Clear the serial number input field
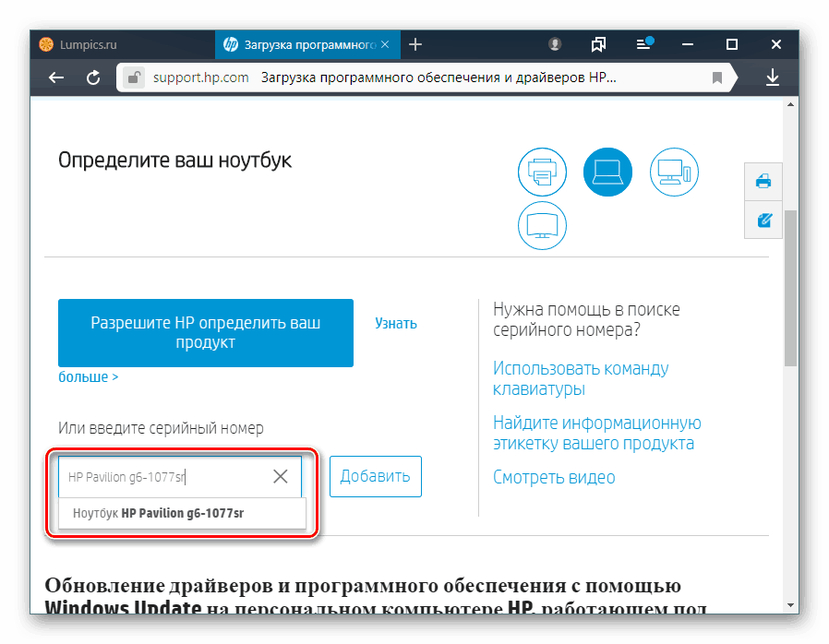This screenshot has height=644, width=829. coord(281,476)
